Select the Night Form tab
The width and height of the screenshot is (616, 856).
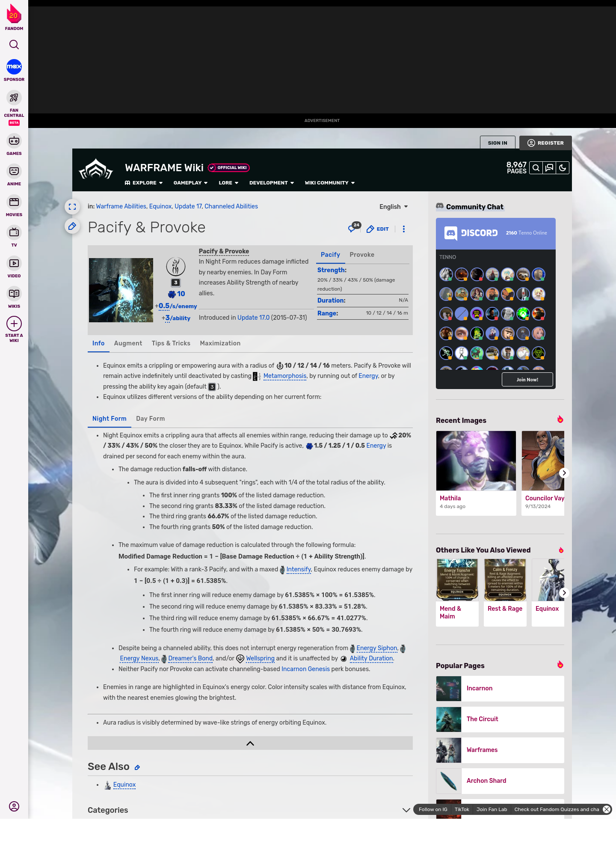click(x=110, y=419)
